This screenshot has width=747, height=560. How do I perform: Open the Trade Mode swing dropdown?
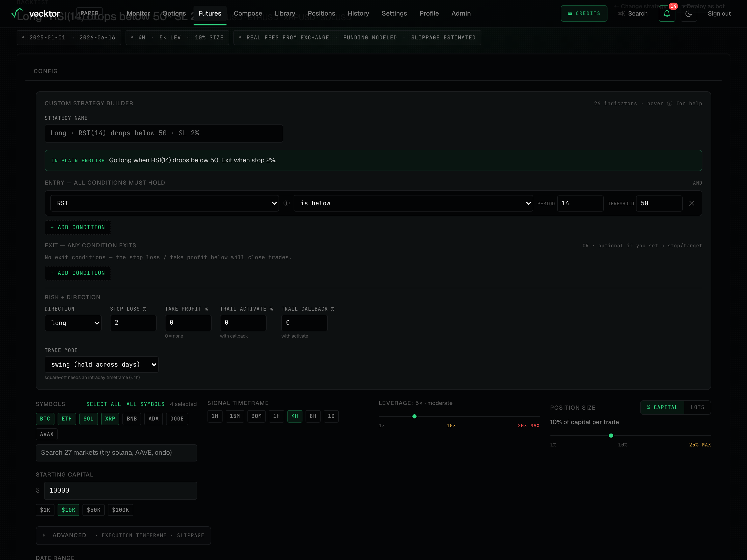click(x=101, y=364)
